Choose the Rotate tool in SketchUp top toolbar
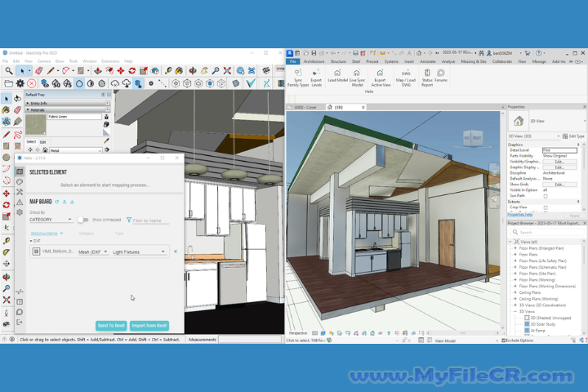Screen dimensions: 588x392 point(132,70)
